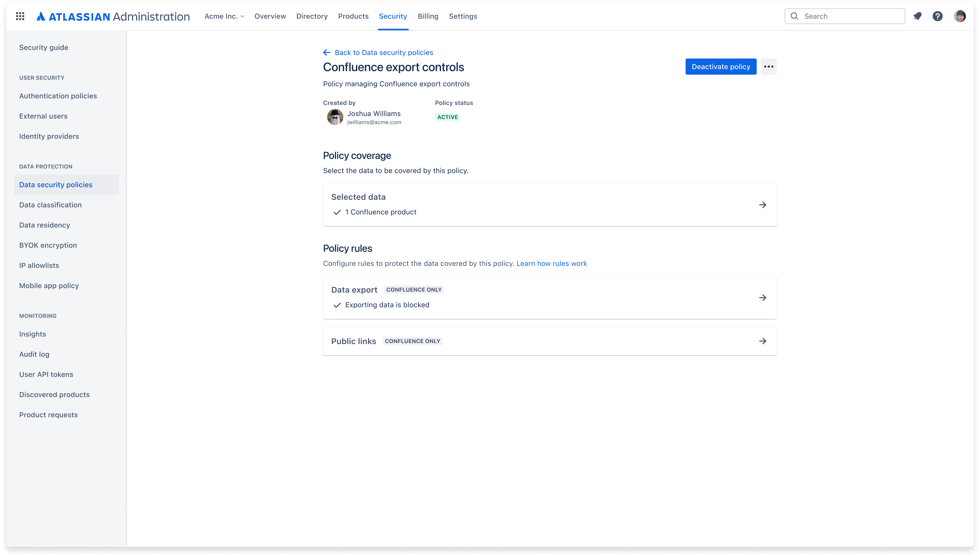This screenshot has height=557, width=980.
Task: Click the Learn how rules work link
Action: pyautogui.click(x=551, y=263)
